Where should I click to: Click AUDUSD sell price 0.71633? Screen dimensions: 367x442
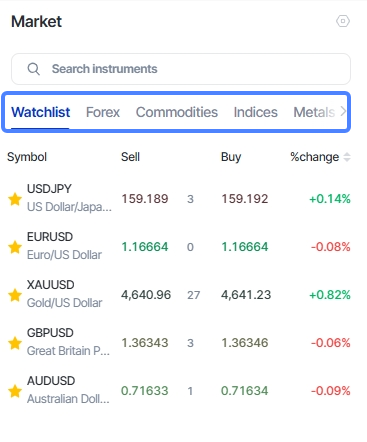coord(145,391)
